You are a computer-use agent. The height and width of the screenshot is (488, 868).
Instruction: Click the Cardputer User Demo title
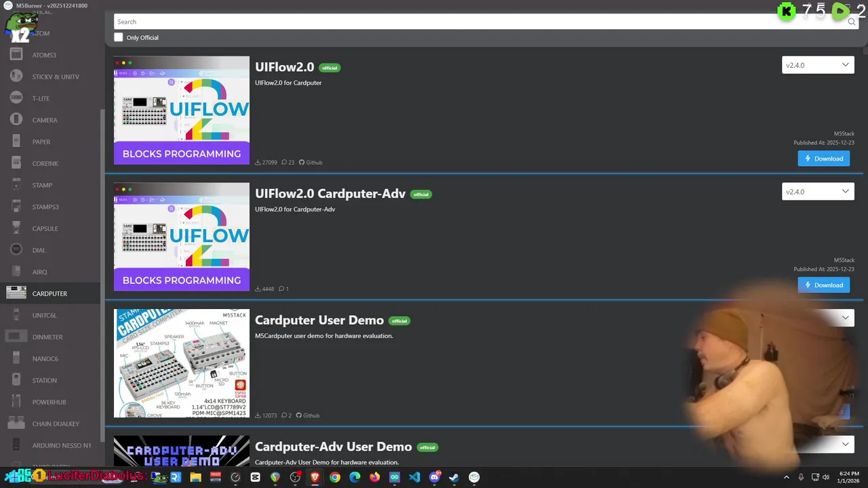click(319, 320)
